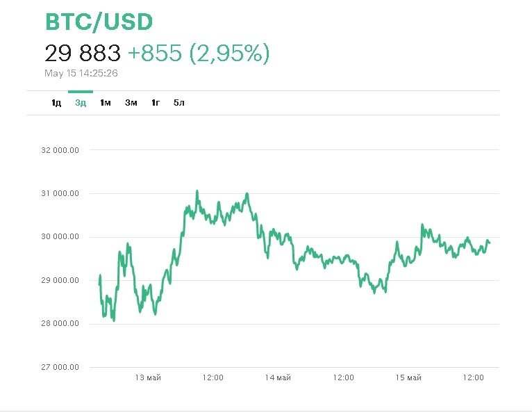
Task: Click the 32 000.00 y-axis label
Action: tap(60, 150)
